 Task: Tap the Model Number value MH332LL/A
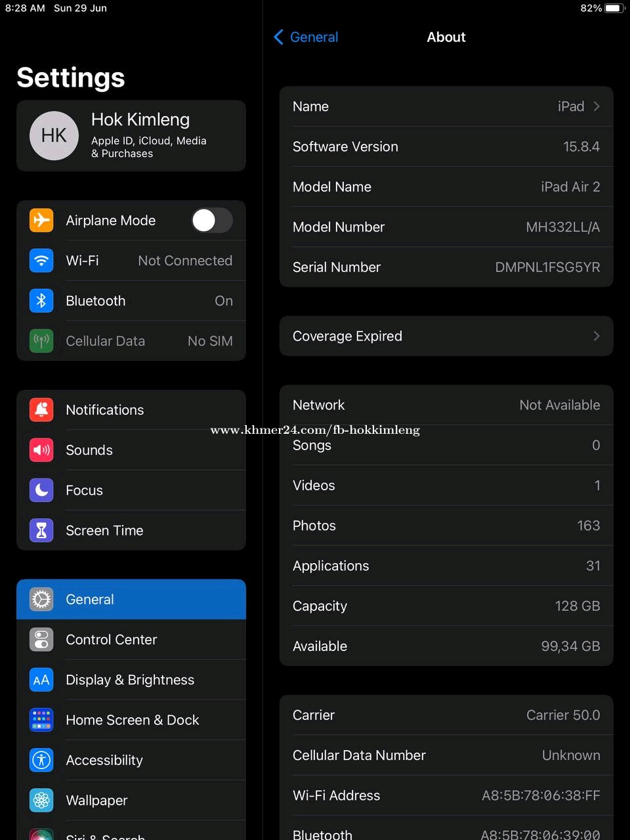(563, 227)
